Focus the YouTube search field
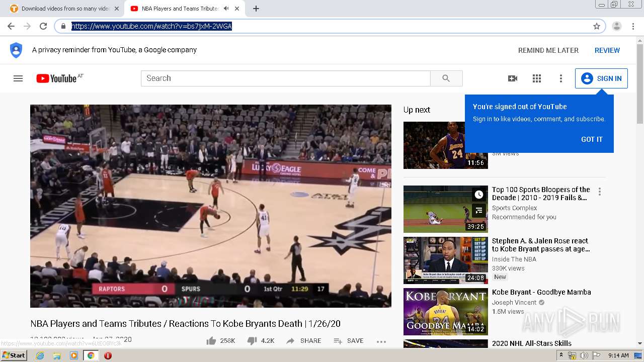Viewport: 644px width, 362px height. pos(285,78)
